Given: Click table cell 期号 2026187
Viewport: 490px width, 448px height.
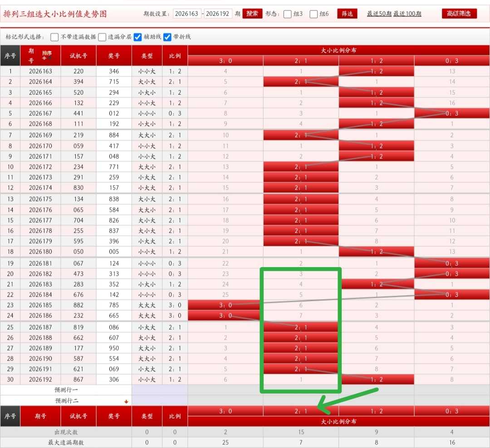Looking at the screenshot, I should click(41, 327).
